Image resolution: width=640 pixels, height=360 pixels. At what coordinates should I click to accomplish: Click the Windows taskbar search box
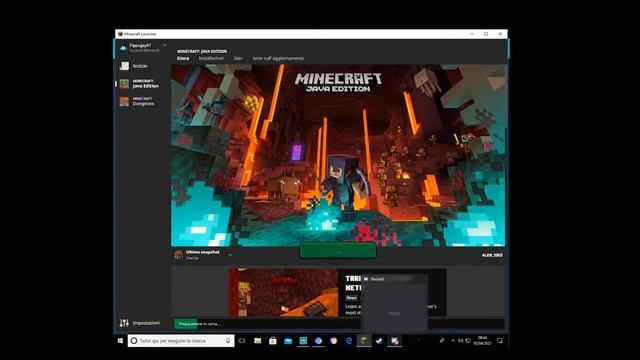point(181,340)
